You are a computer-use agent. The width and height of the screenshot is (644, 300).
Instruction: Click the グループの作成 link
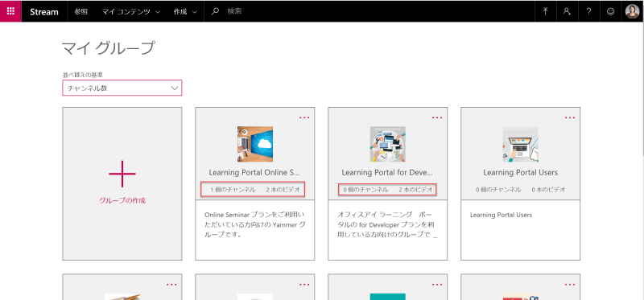pyautogui.click(x=122, y=201)
